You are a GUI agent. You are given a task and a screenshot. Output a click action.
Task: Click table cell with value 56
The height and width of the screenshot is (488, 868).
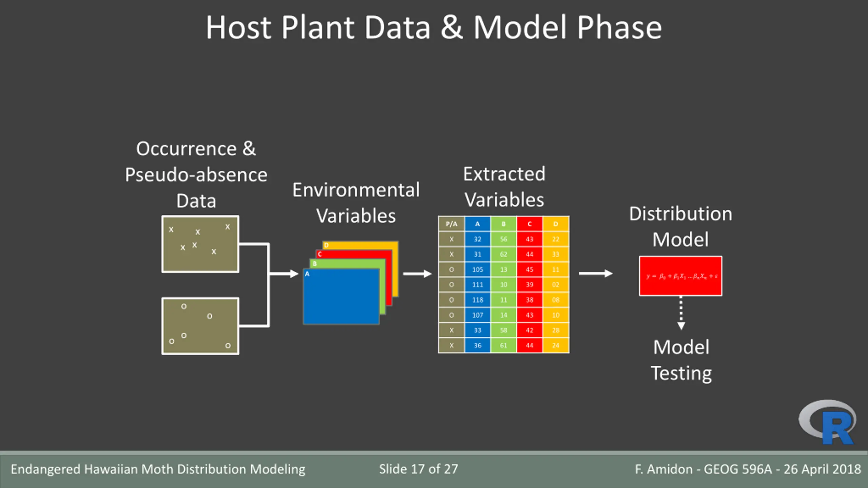pyautogui.click(x=504, y=239)
